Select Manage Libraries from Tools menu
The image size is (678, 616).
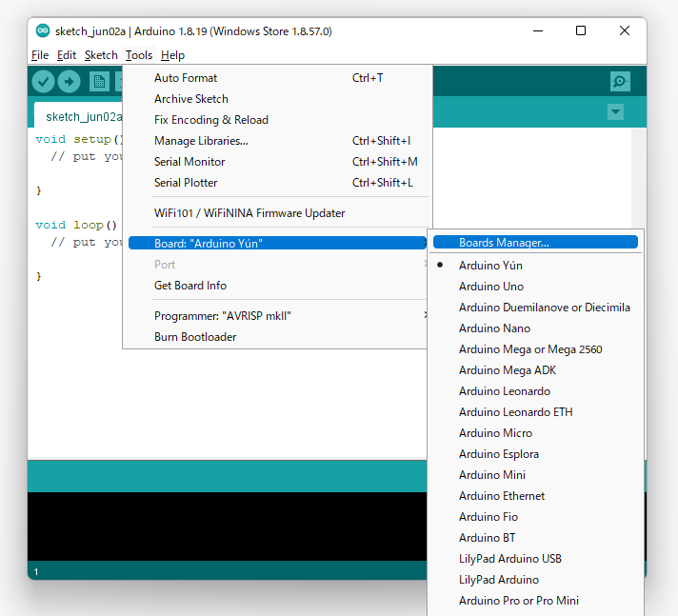[x=201, y=141]
